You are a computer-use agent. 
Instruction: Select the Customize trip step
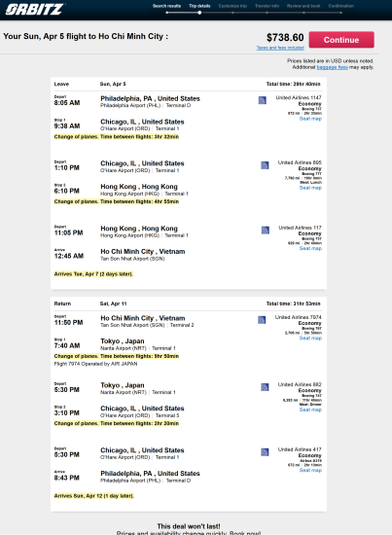[x=232, y=6]
